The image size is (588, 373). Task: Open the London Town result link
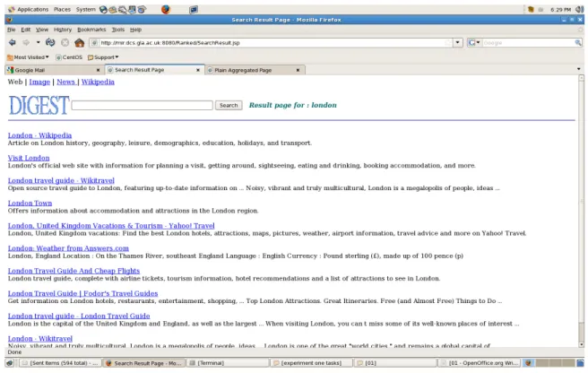point(30,203)
